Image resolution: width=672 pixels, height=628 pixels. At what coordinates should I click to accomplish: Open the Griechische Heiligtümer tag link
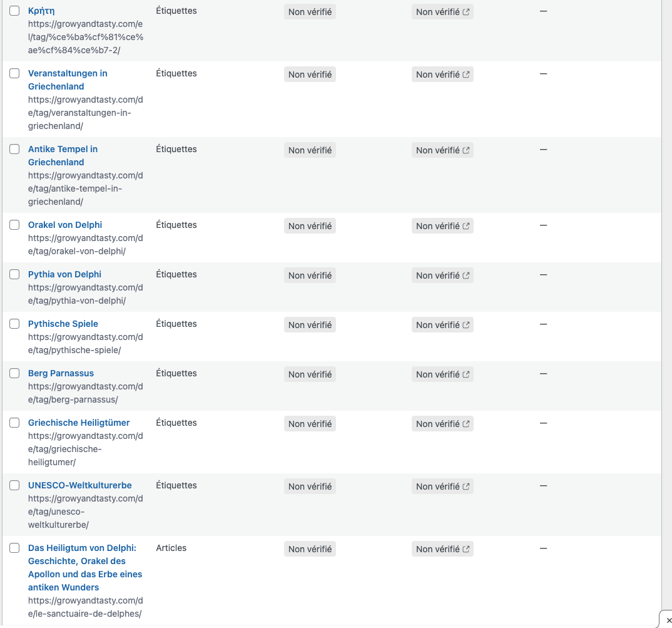click(x=79, y=423)
